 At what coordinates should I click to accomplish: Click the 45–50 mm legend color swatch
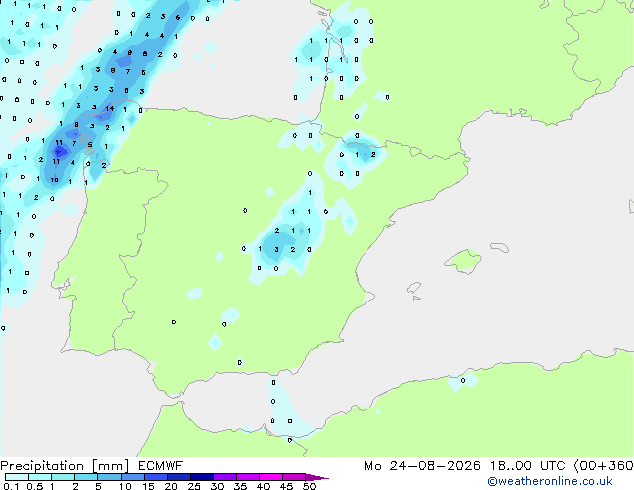tap(294, 477)
